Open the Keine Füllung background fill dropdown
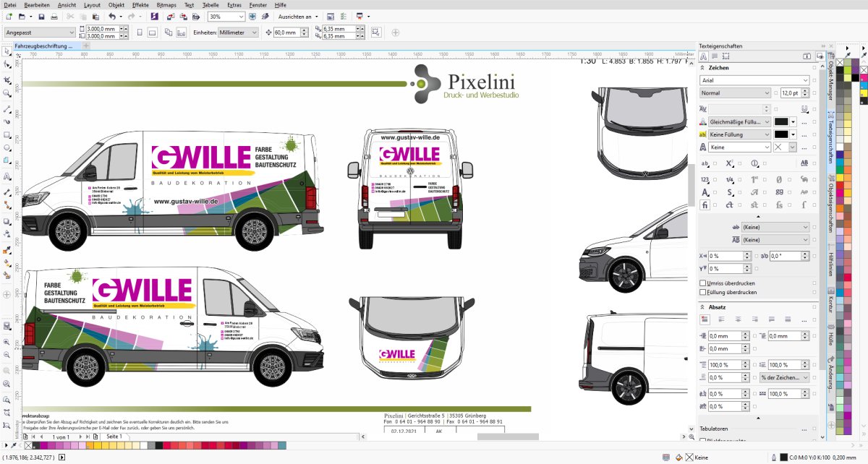 click(x=767, y=134)
